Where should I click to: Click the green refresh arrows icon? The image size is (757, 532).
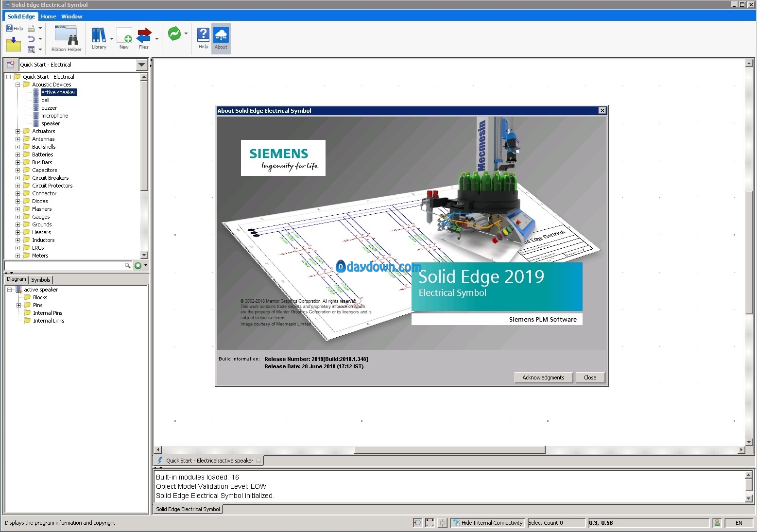coord(174,34)
